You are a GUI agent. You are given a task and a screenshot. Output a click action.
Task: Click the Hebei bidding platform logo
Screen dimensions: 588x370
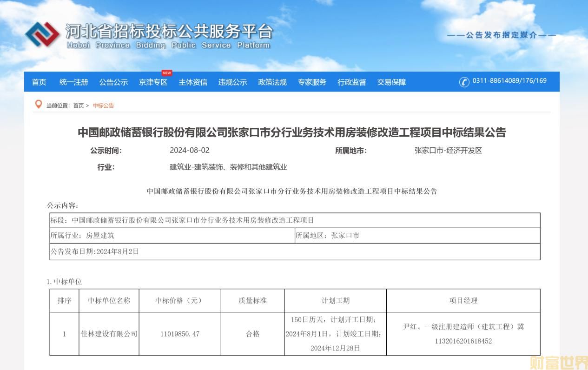[43, 34]
